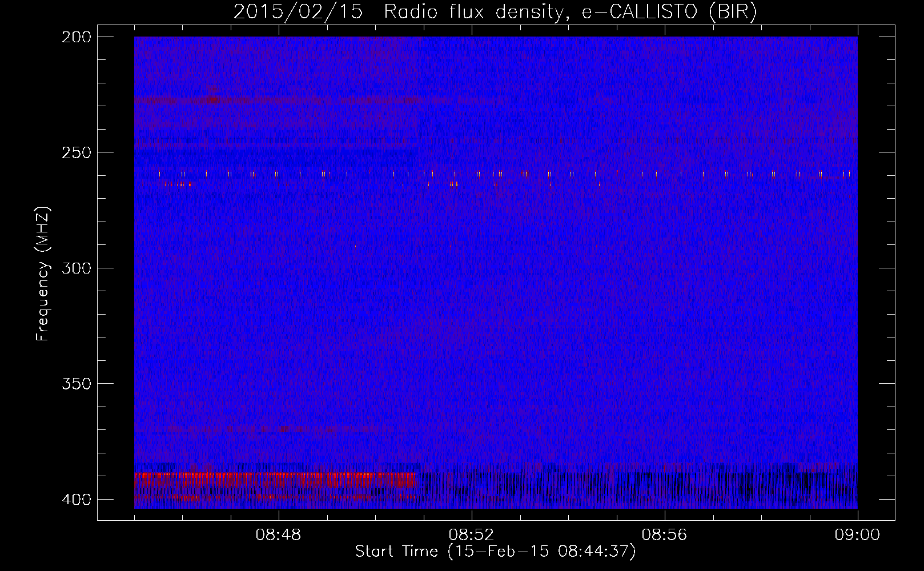Click the bright red emission band near 390 MHz
The width and height of the screenshot is (924, 571).
276,480
